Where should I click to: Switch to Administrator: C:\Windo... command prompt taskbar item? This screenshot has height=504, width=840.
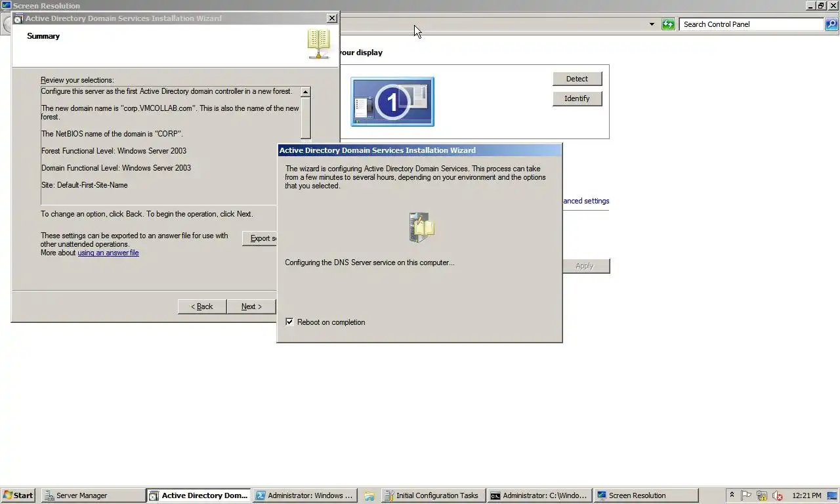[x=539, y=495]
